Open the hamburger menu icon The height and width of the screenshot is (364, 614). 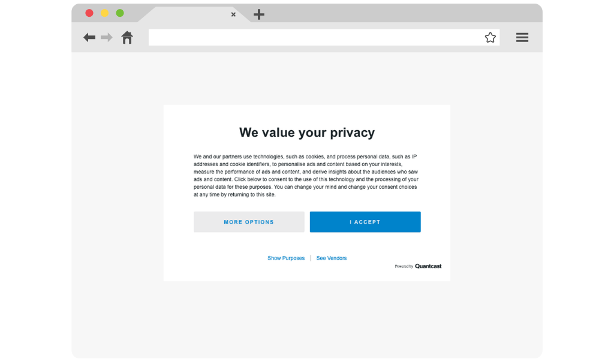point(522,38)
